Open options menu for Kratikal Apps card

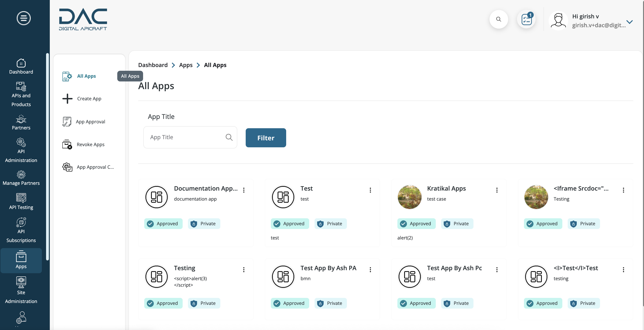496,190
